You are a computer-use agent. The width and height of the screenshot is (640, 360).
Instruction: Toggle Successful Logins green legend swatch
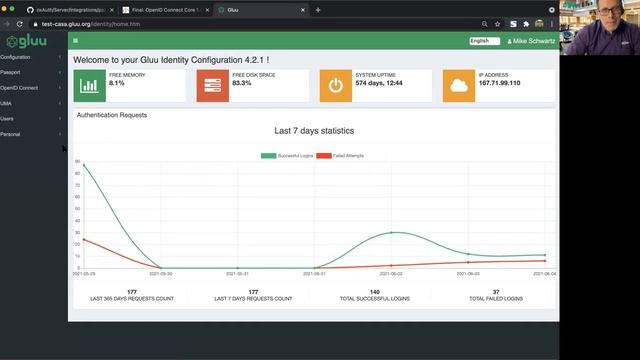click(269, 156)
